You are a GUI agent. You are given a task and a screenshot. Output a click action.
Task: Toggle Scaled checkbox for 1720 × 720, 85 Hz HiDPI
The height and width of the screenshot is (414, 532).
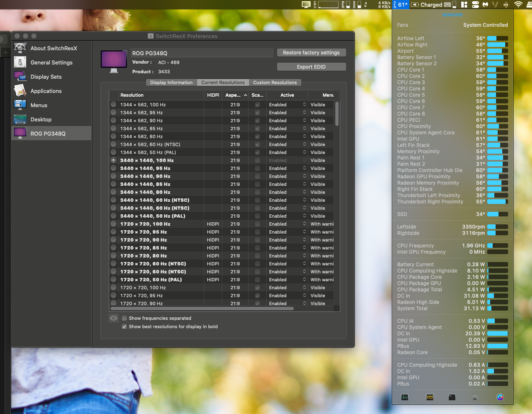point(257,248)
